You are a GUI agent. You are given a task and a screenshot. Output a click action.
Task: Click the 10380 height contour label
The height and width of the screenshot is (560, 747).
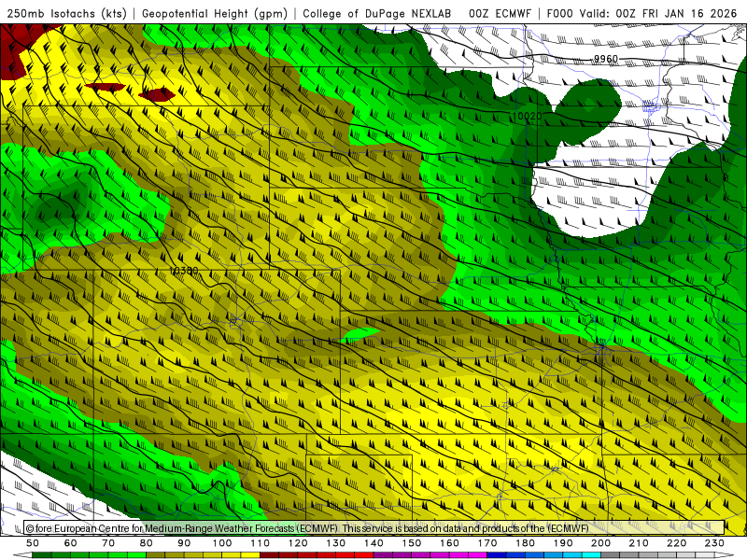click(183, 271)
